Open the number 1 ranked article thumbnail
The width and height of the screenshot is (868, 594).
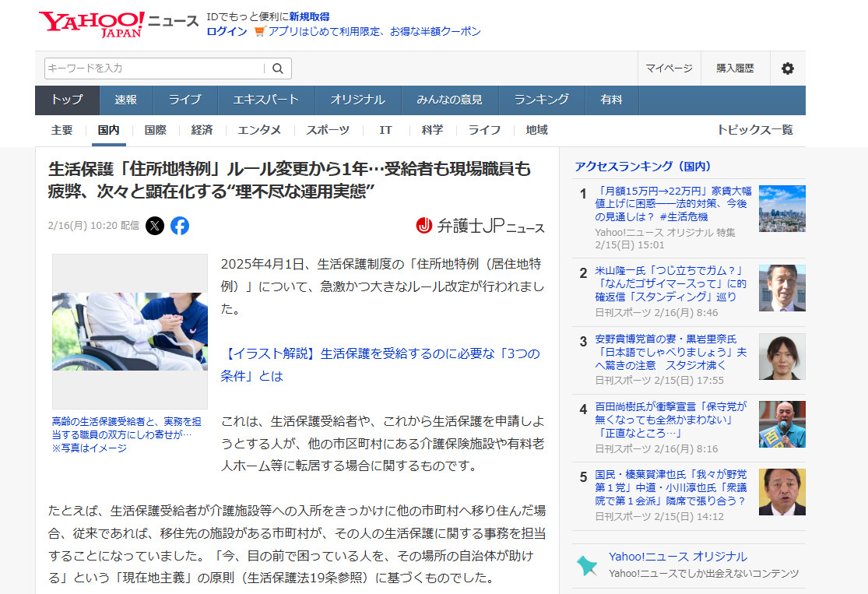(x=782, y=209)
